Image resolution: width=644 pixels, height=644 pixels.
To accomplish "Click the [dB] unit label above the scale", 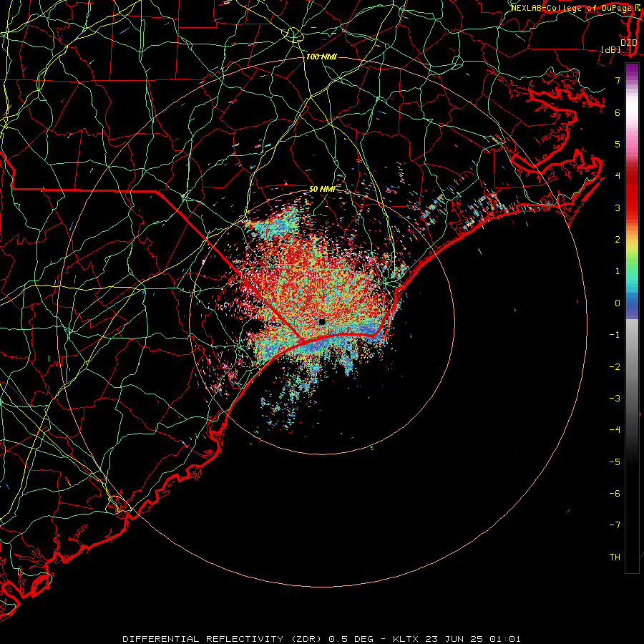I will pyautogui.click(x=610, y=49).
